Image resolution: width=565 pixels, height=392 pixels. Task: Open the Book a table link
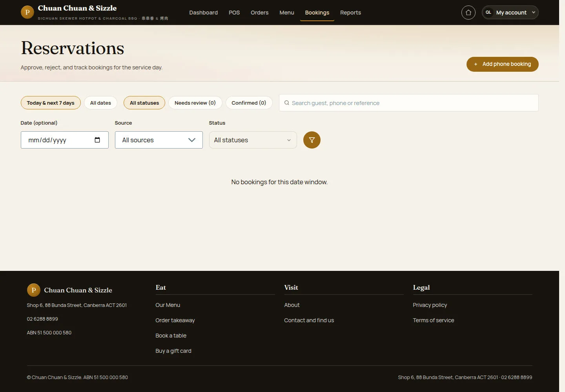[x=171, y=336]
